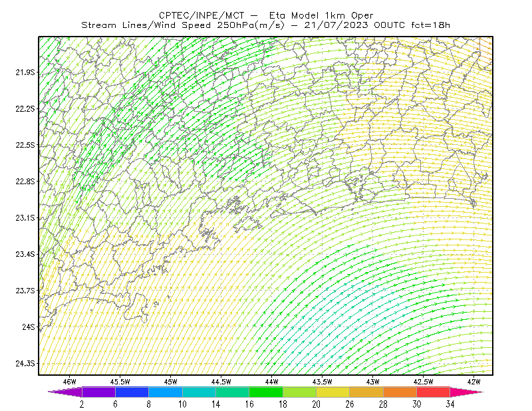Click the lime 18-20 colorbar segment
This screenshot has height=411, width=532.
[300, 392]
